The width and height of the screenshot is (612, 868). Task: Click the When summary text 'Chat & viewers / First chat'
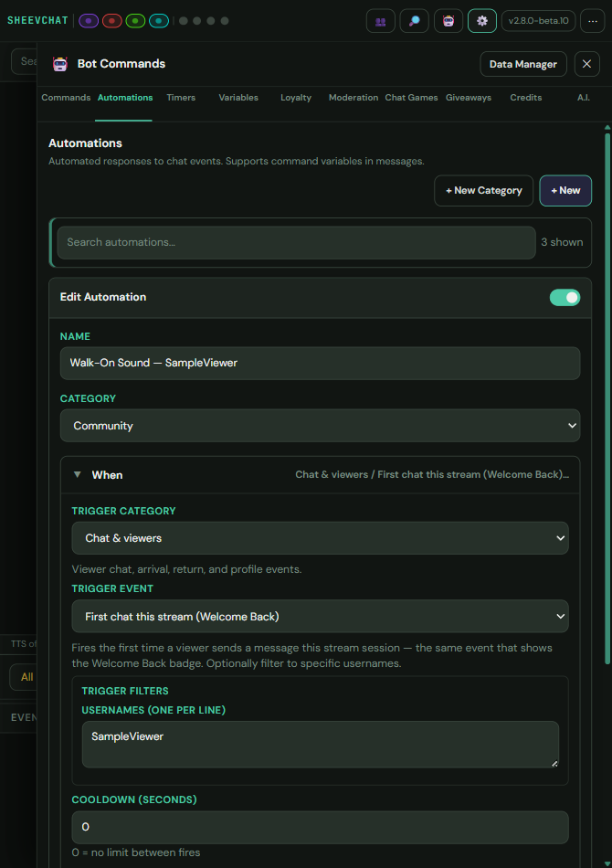[432, 475]
